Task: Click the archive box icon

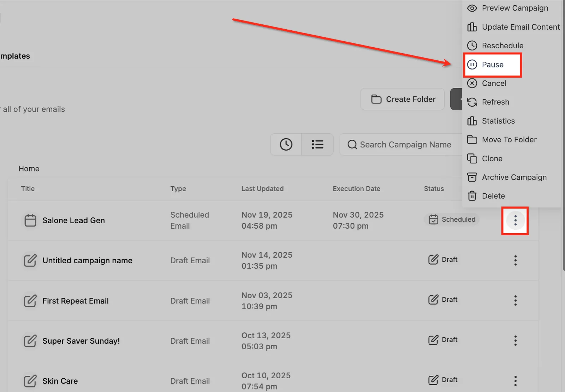Action: (x=472, y=177)
